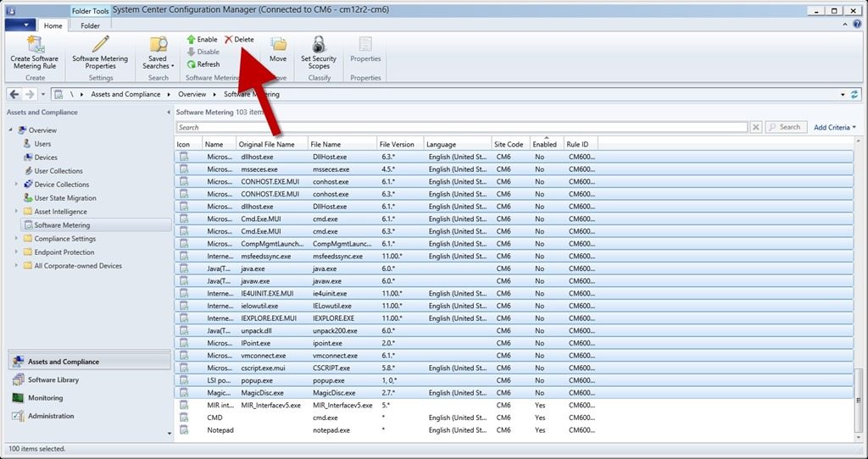868x459 pixels.
Task: Click the Move folder icon
Action: click(x=278, y=44)
